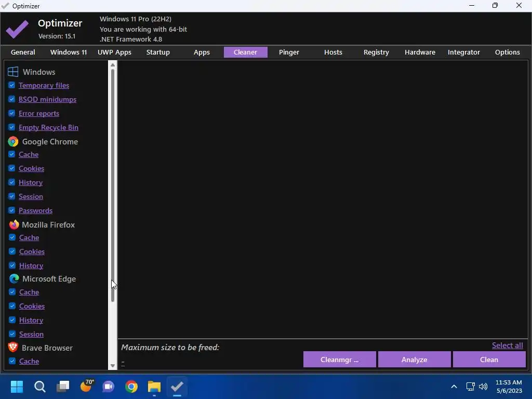532x399 pixels.
Task: Uncheck the Empty Recycle Bin checkbox
Action: coord(11,127)
